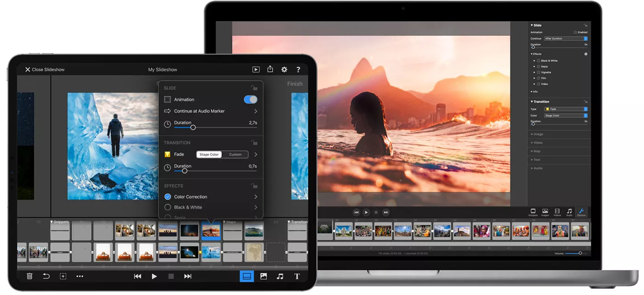Toggle the Animation switch off

[x=250, y=99]
